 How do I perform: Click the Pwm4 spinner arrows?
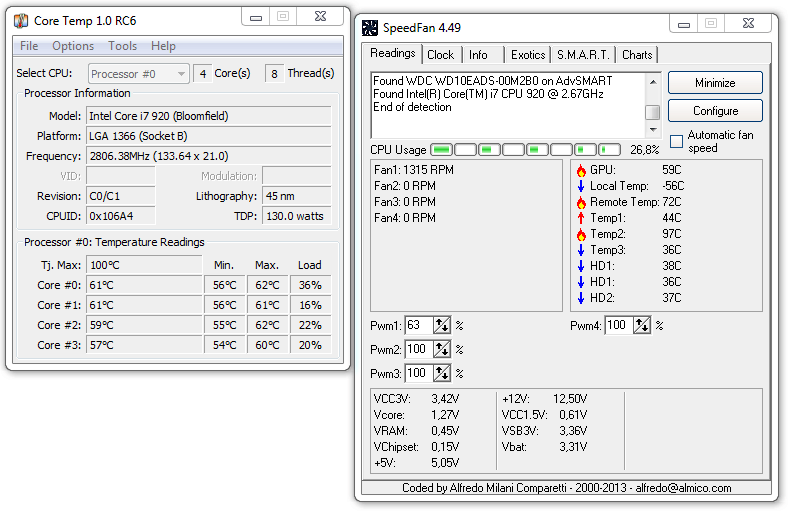click(x=642, y=325)
